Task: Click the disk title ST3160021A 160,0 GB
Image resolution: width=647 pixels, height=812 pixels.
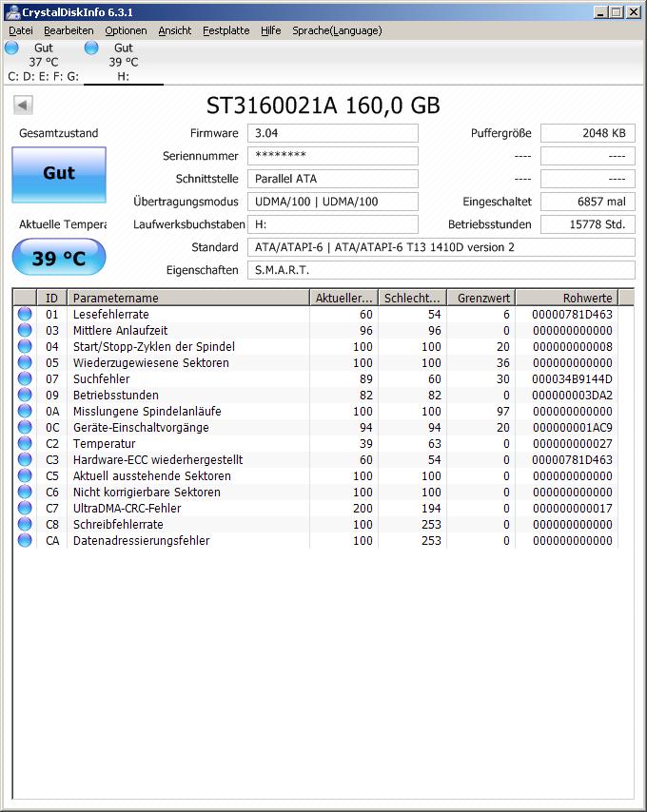Action: (323, 106)
